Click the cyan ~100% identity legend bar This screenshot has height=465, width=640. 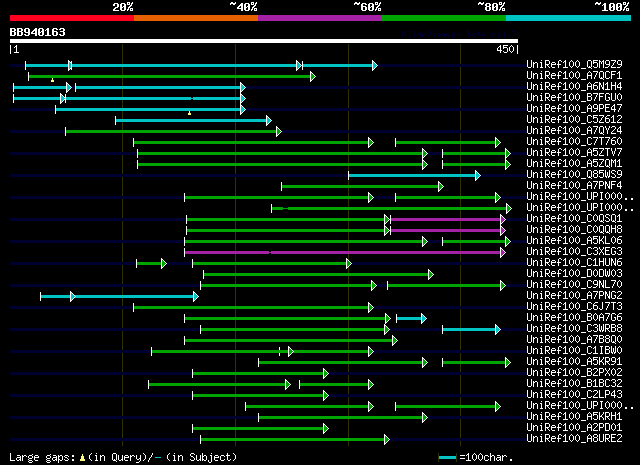(569, 18)
